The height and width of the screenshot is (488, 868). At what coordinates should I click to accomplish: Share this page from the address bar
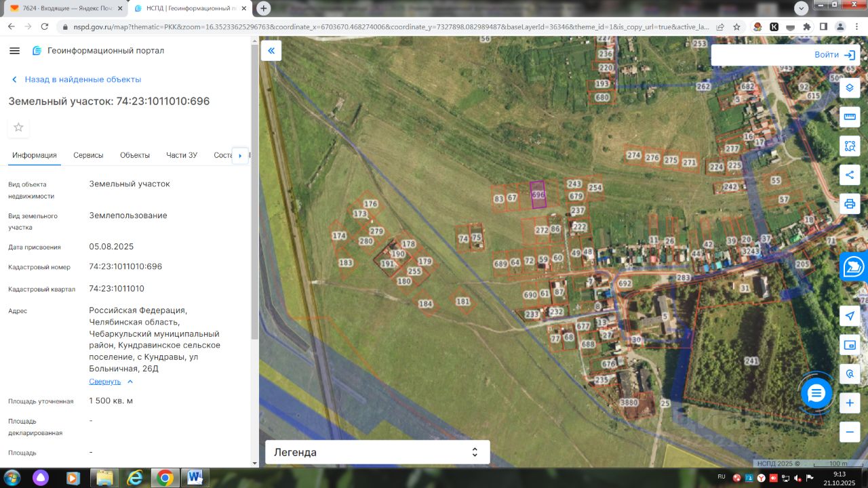click(719, 27)
